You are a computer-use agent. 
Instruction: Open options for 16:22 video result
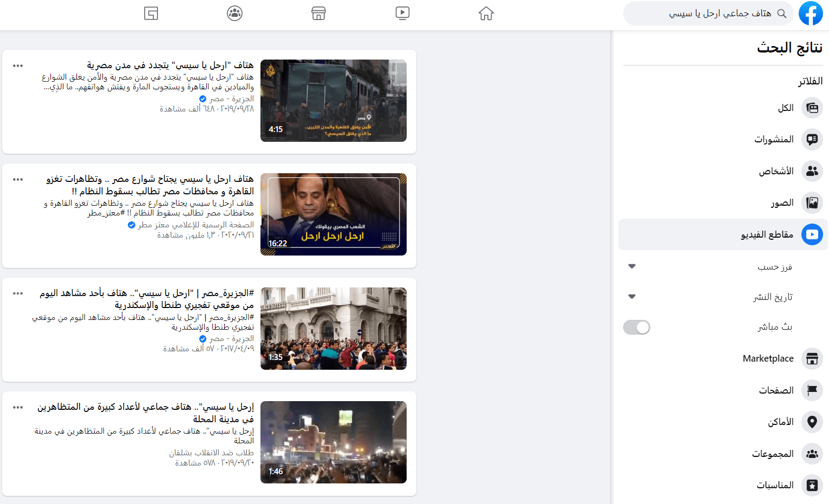(18, 180)
